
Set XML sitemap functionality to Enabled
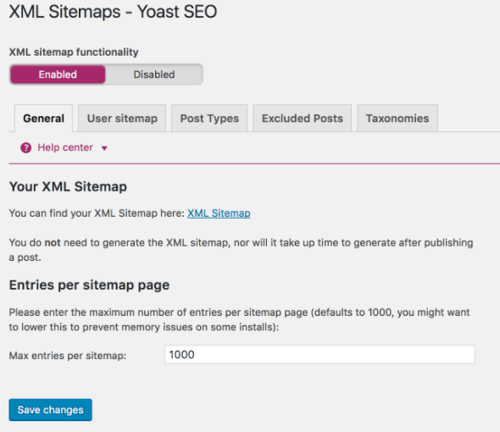tap(58, 74)
